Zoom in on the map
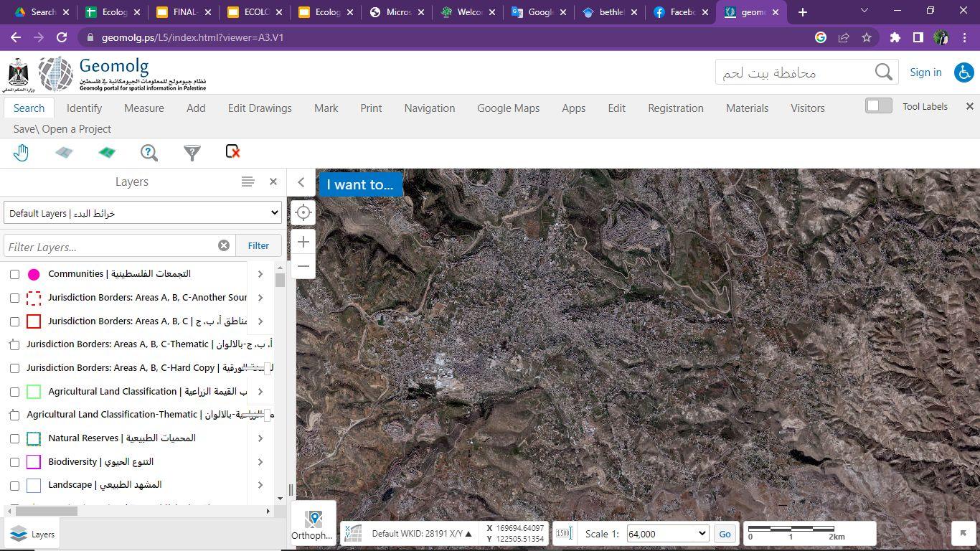This screenshot has height=551, width=980. pos(303,242)
